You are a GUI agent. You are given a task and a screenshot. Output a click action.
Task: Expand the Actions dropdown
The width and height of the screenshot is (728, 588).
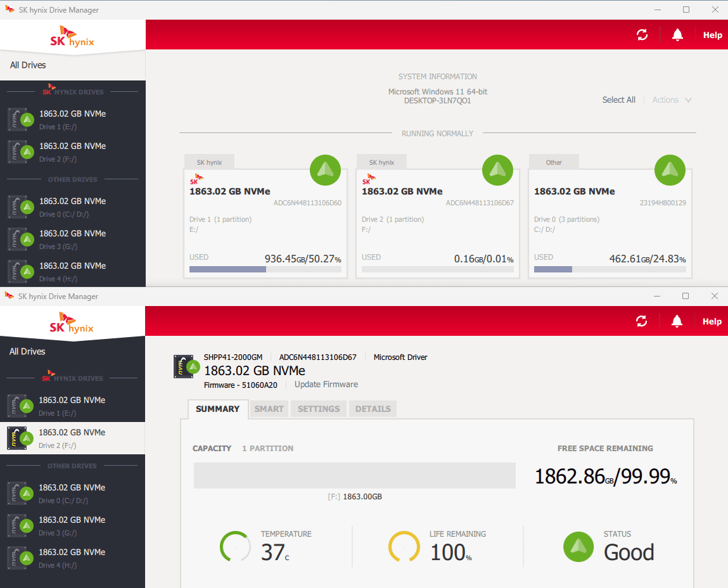[672, 100]
